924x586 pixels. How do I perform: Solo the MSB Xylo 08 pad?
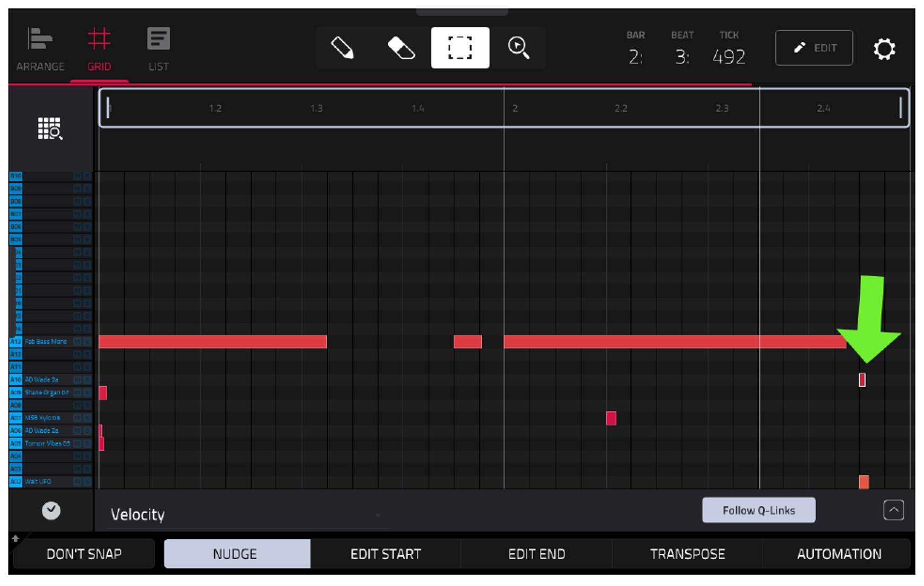88,418
